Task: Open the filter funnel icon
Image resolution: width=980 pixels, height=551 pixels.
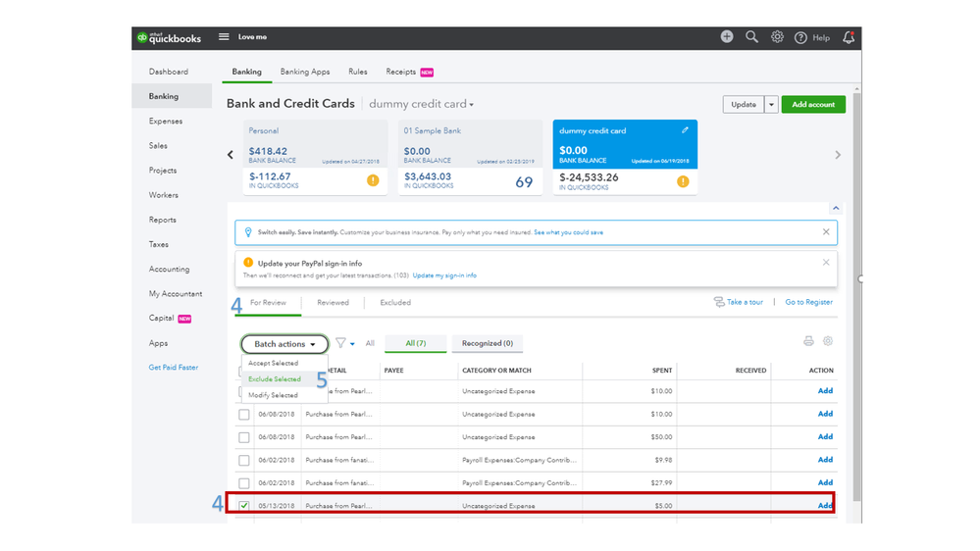Action: 341,344
